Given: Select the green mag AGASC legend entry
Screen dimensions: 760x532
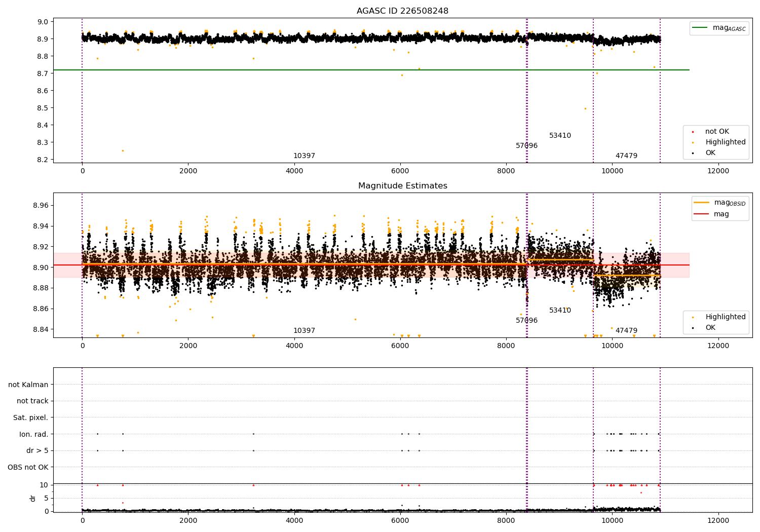Looking at the screenshot, I should [719, 28].
